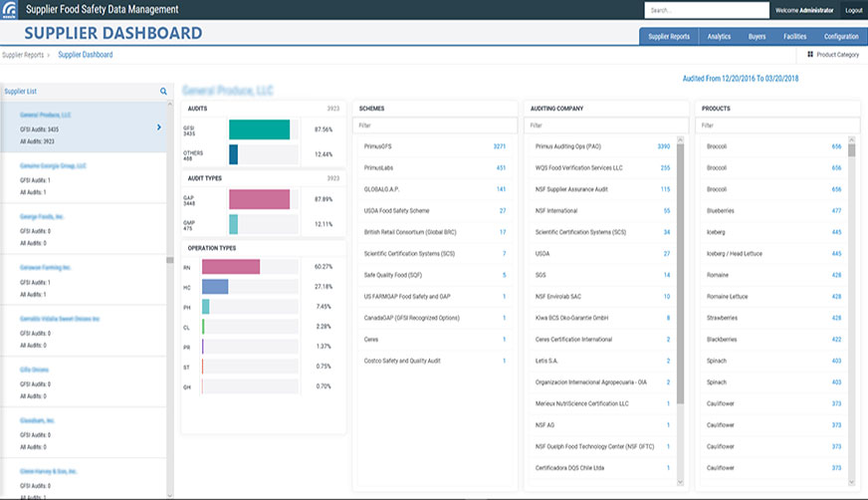Go to the Facilities tab

[795, 36]
